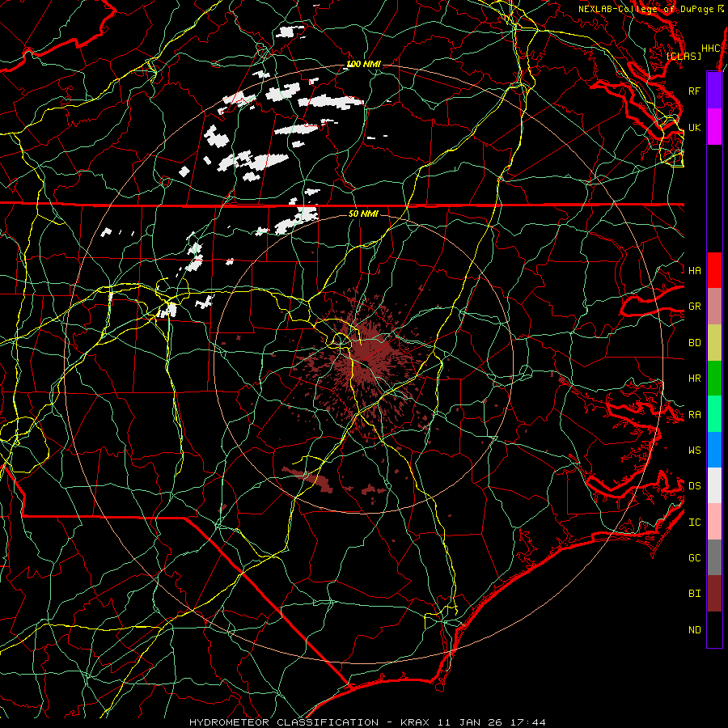Click the GR legend color swatch

[x=714, y=307]
